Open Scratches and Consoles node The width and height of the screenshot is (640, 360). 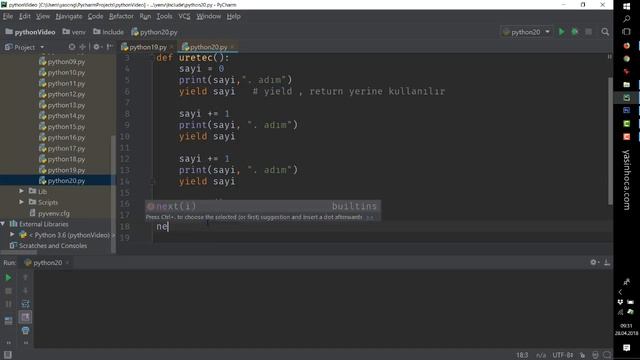pos(53,245)
